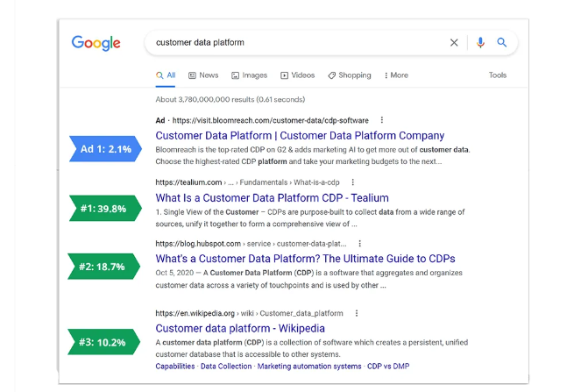Switch to the Shopping tab

[350, 75]
